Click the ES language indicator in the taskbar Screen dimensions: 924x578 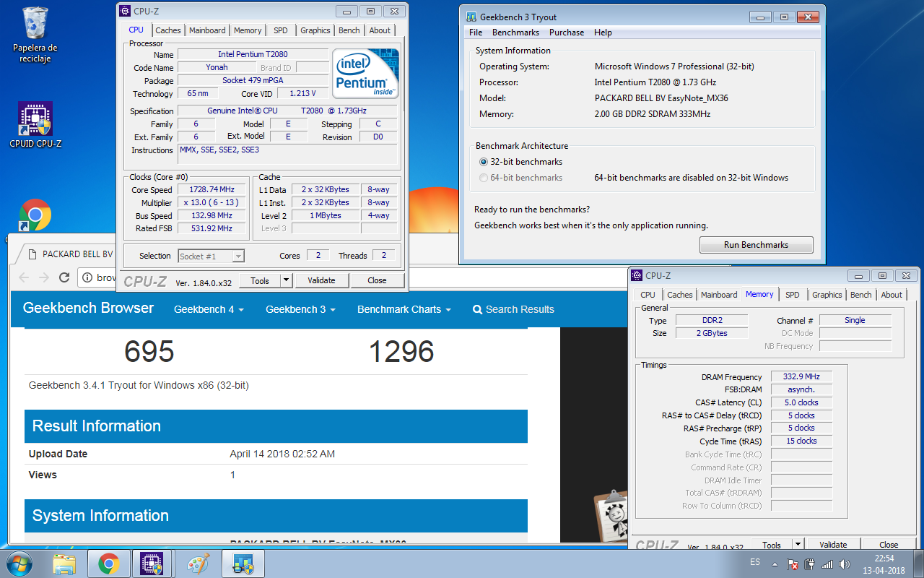tap(754, 562)
